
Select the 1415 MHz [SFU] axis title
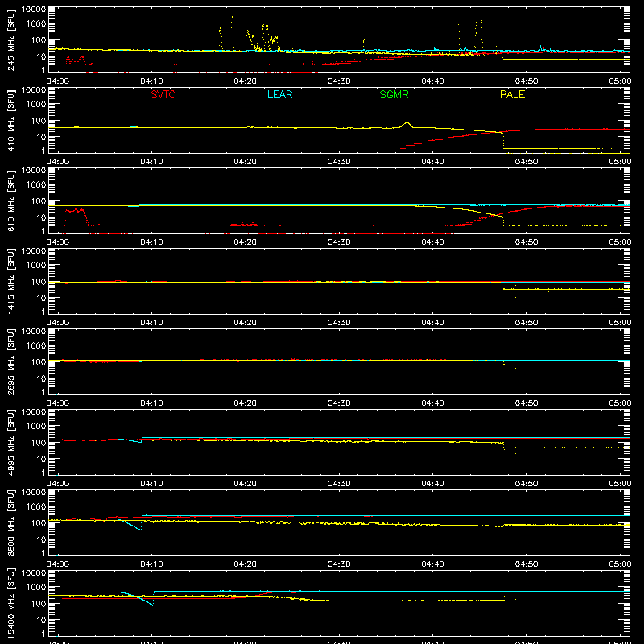pos(10,281)
